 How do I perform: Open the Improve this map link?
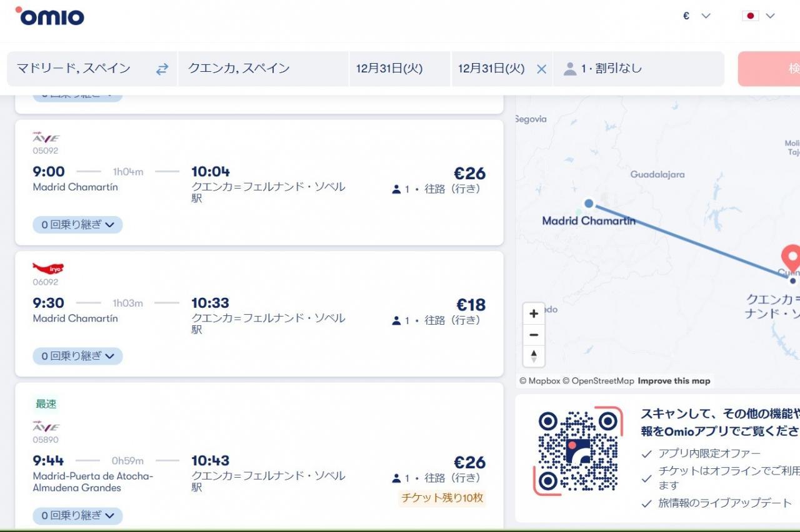coord(674,381)
